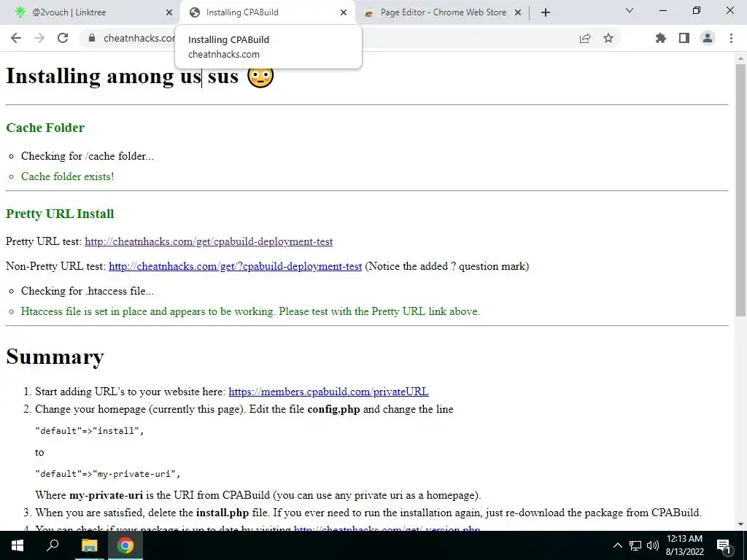Open the network status tray icon
The height and width of the screenshot is (560, 747).
point(635,545)
